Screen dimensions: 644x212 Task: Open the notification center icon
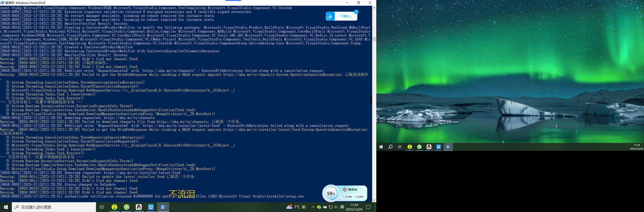[x=368, y=207]
